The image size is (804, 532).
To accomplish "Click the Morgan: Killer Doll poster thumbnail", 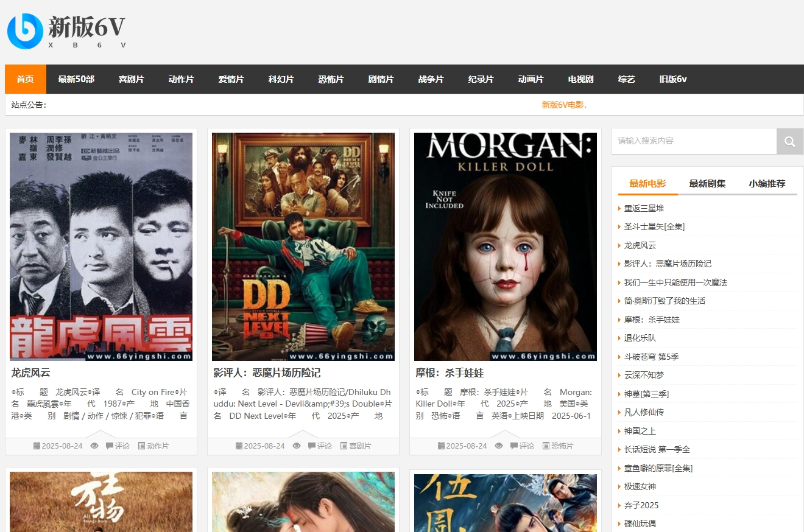I will point(506,247).
